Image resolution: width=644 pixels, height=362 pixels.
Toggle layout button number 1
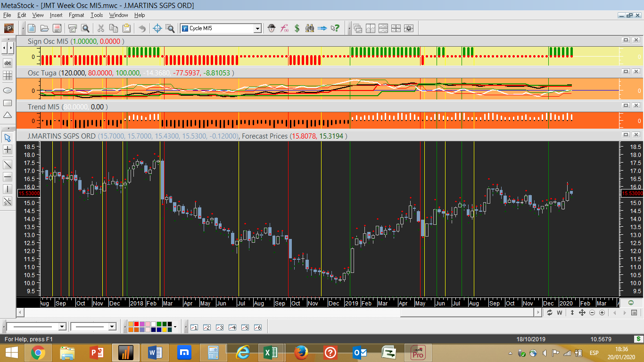[194, 327]
